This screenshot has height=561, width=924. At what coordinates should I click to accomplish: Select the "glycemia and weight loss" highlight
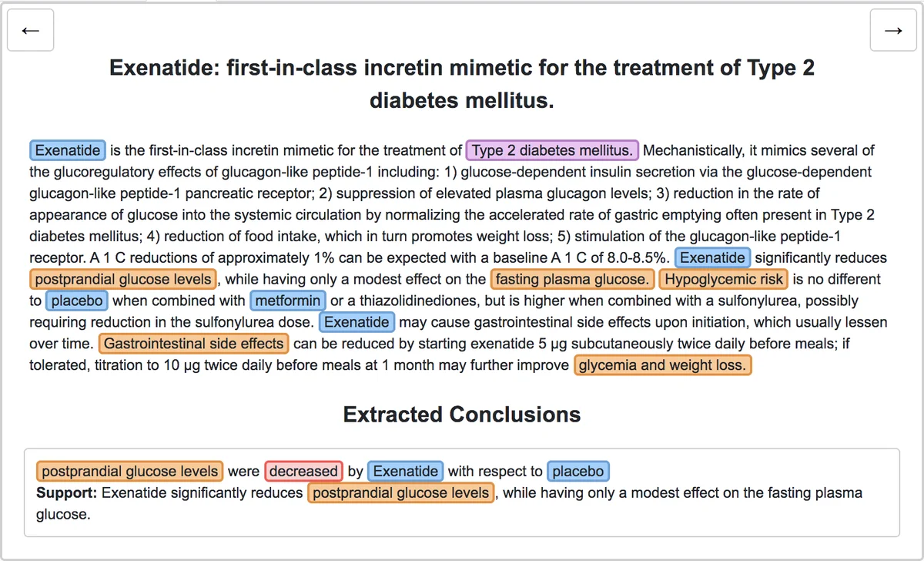pos(663,365)
